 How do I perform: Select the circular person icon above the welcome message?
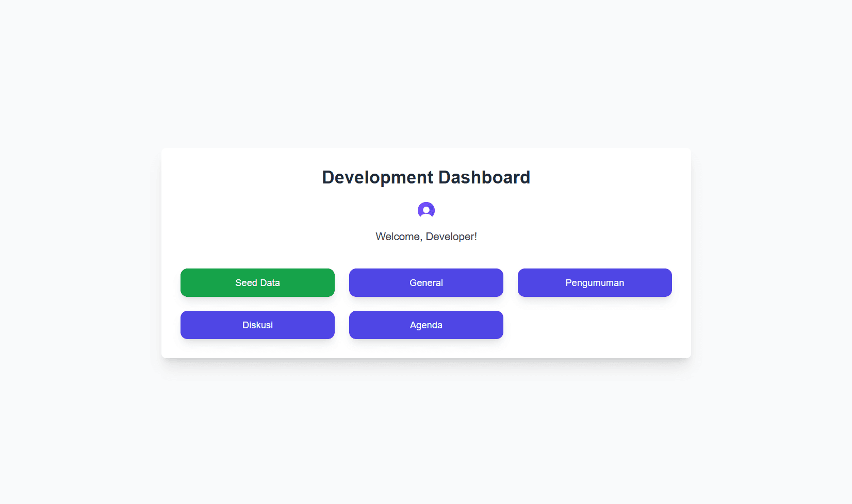pos(426,210)
